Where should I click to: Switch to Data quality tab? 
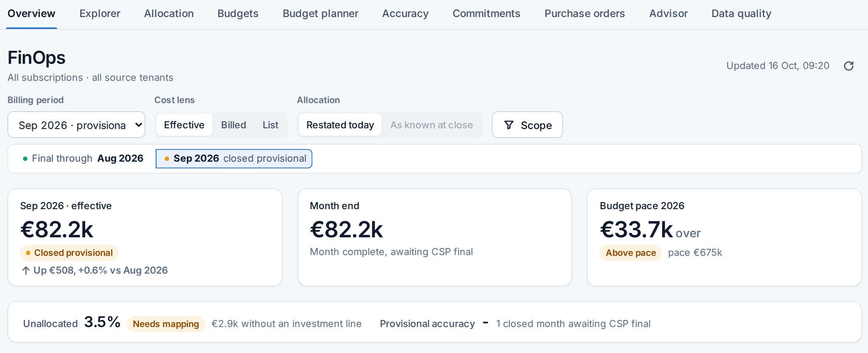click(741, 14)
